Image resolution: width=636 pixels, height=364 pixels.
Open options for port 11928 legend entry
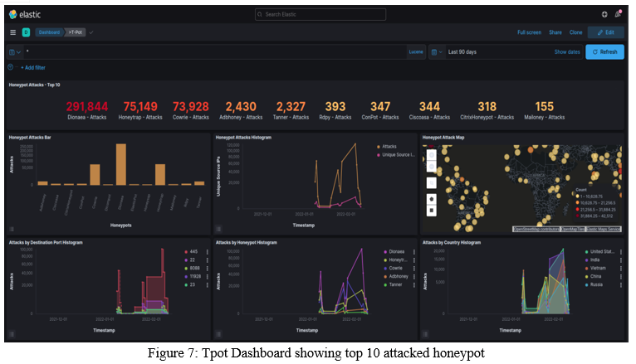(x=208, y=277)
